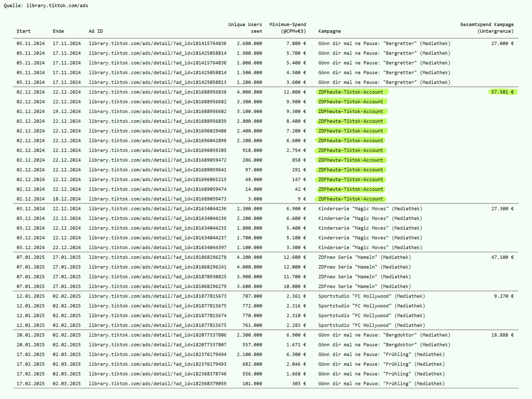The width and height of the screenshot is (532, 399).
Task: Click the unique users value "1.900.000"
Action: pyautogui.click(x=249, y=53)
